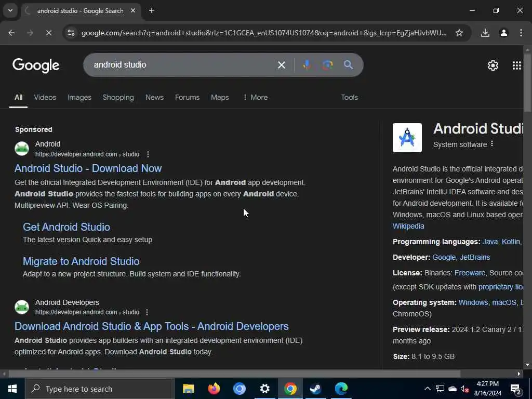Click the magnifier search button
This screenshot has width=532, height=399.
point(348,65)
